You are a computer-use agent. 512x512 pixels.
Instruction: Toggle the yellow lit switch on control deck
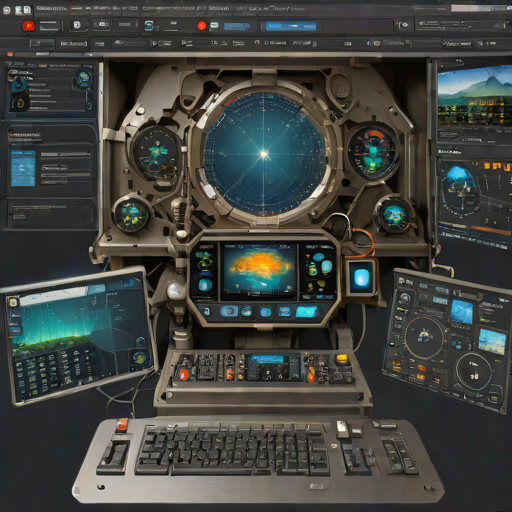tap(342, 359)
